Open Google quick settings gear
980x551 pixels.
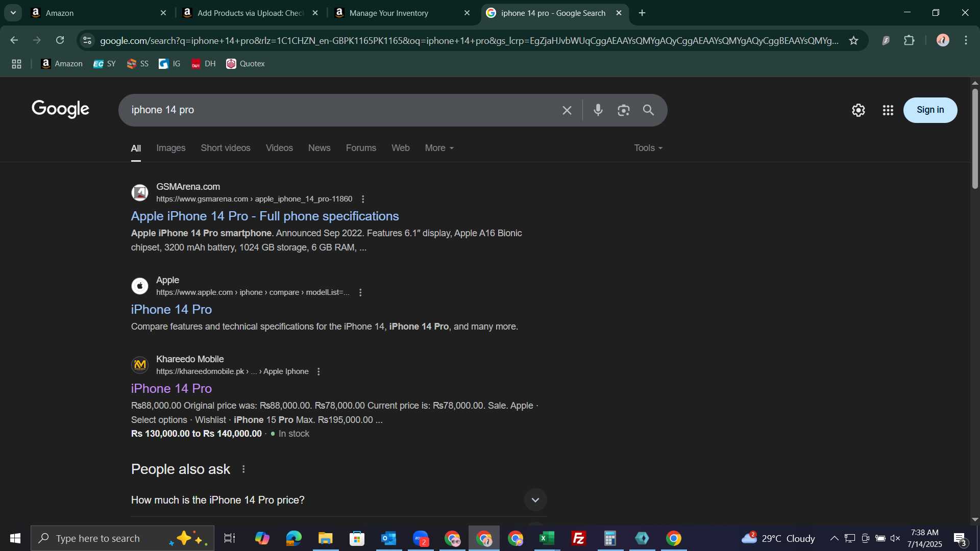tap(859, 110)
